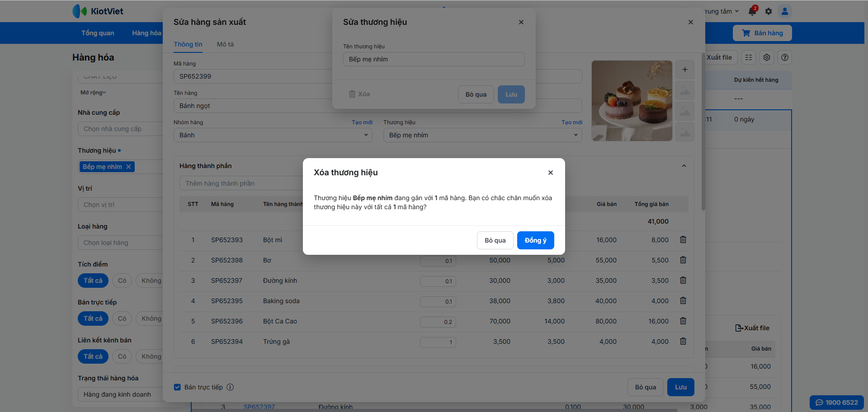Click Bỏ qua in delete dialog
Image resolution: width=868 pixels, height=412 pixels.
point(495,240)
